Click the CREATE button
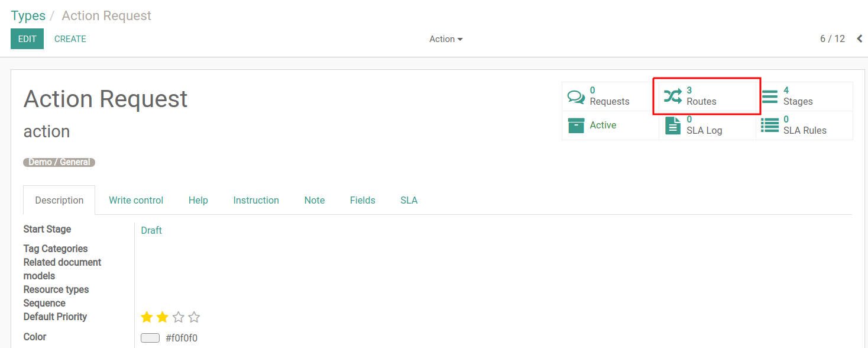Viewport: 868px width, 348px height. tap(70, 39)
